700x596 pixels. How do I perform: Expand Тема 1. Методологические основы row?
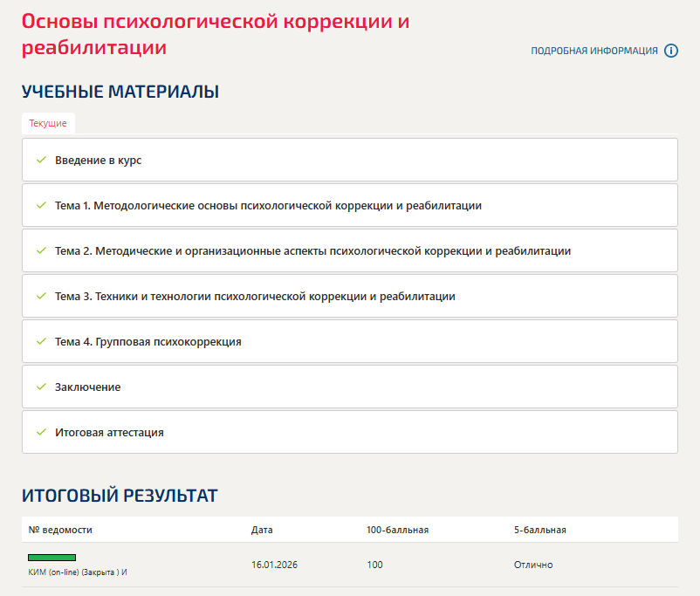(x=350, y=205)
